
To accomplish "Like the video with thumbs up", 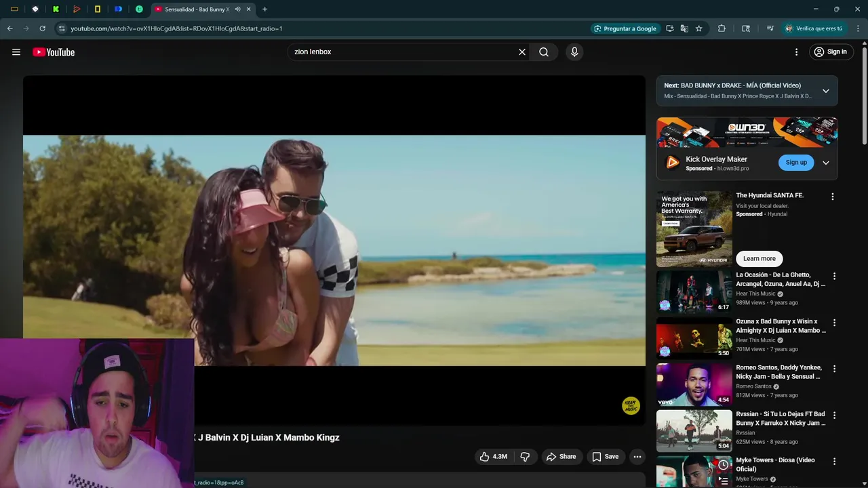I will [494, 457].
